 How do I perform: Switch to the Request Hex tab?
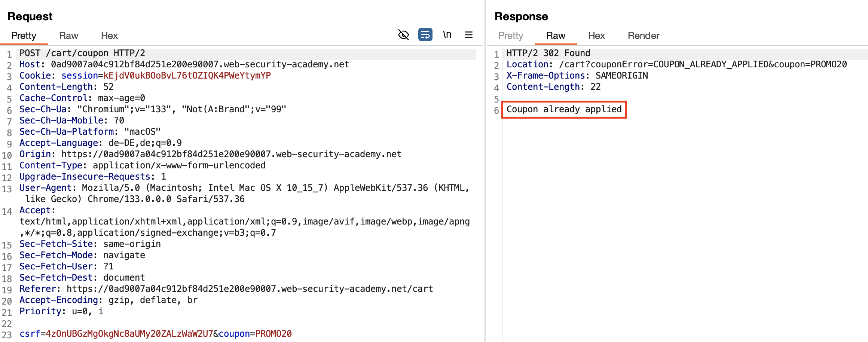109,36
